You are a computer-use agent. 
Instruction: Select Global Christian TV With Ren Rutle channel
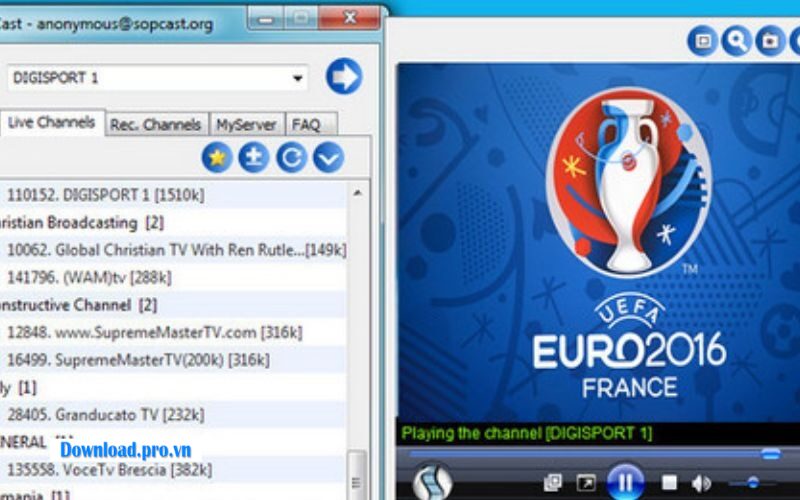pos(173,250)
